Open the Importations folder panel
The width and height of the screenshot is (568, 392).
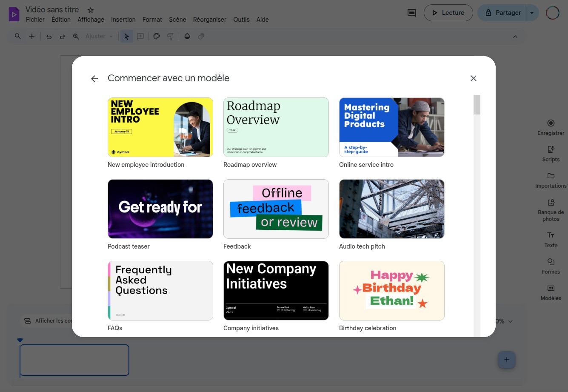(x=551, y=180)
